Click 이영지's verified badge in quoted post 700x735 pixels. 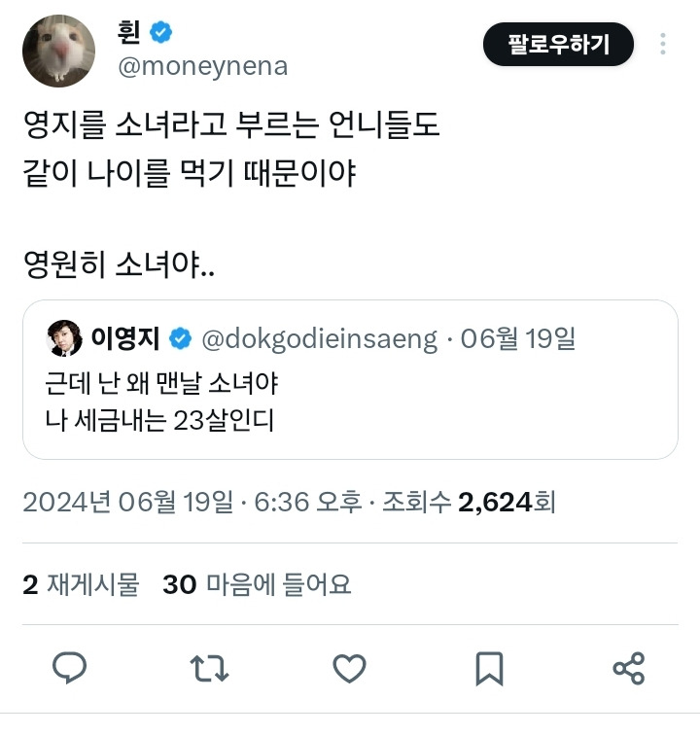pyautogui.click(x=181, y=338)
